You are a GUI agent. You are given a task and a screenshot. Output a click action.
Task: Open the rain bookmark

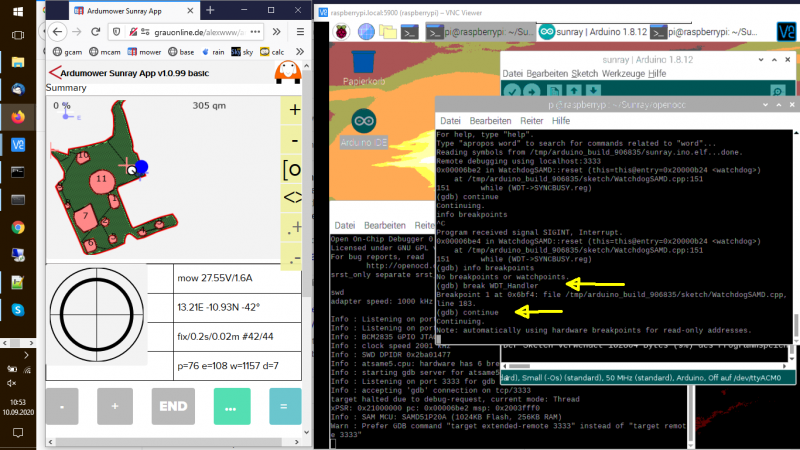pyautogui.click(x=213, y=52)
